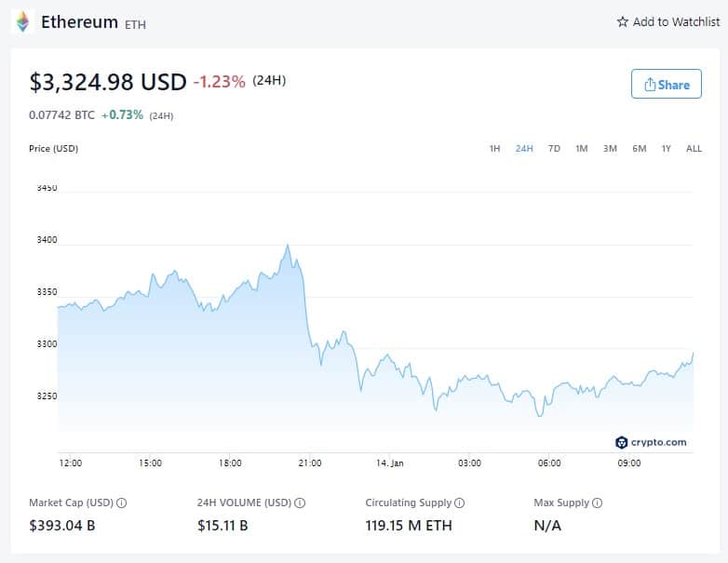The height and width of the screenshot is (563, 728).
Task: Click the Ethereum title text
Action: pyautogui.click(x=79, y=21)
